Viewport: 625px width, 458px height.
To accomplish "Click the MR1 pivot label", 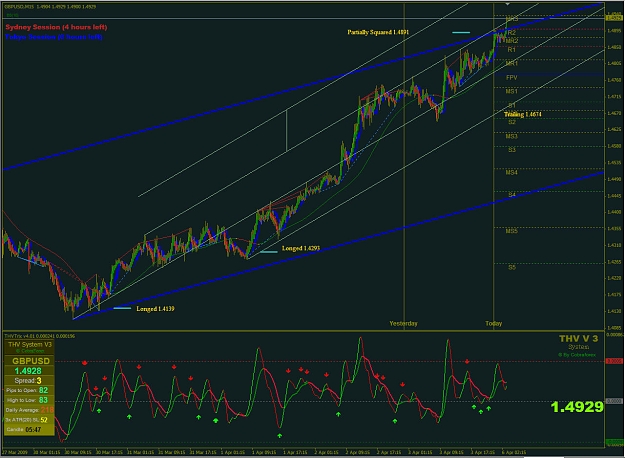I will (511, 63).
